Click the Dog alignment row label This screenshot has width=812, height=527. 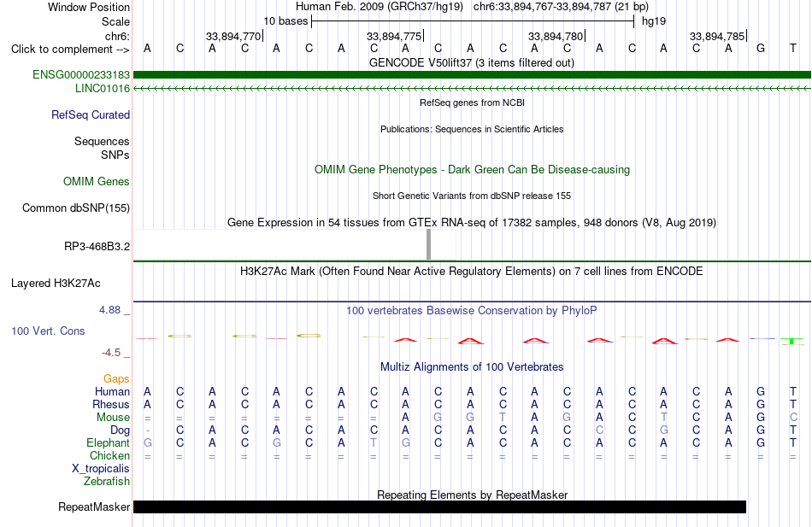pyautogui.click(x=121, y=430)
